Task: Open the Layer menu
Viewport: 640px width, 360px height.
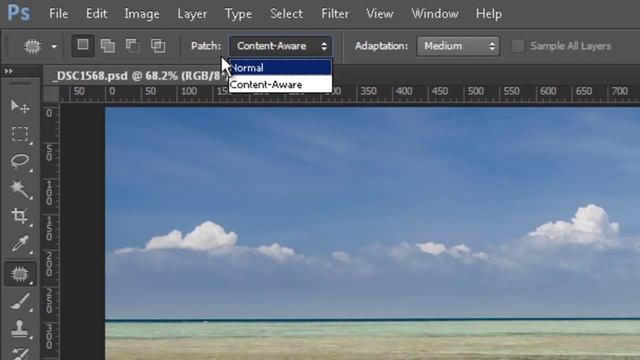Action: [192, 13]
